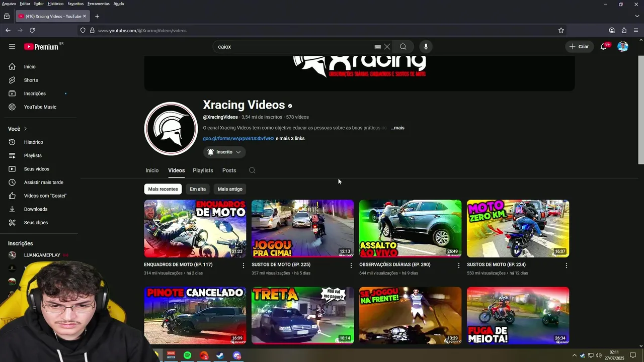The height and width of the screenshot is (362, 644).
Task: Open a new browser tab
Action: 97,16
